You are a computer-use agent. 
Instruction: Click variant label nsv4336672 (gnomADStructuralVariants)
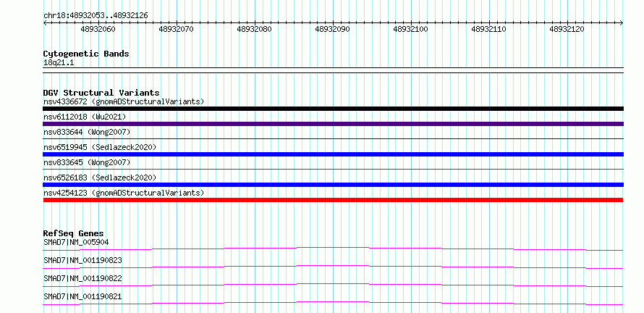(124, 101)
